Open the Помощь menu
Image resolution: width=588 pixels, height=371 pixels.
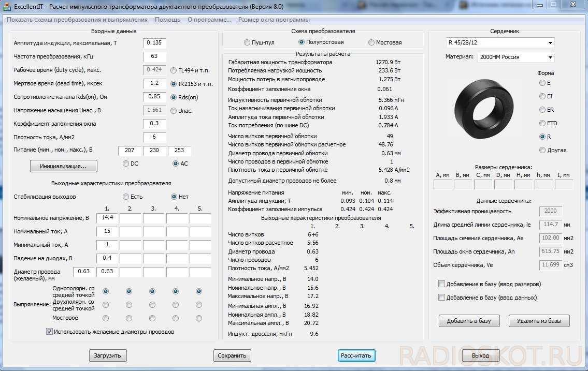[x=167, y=20]
